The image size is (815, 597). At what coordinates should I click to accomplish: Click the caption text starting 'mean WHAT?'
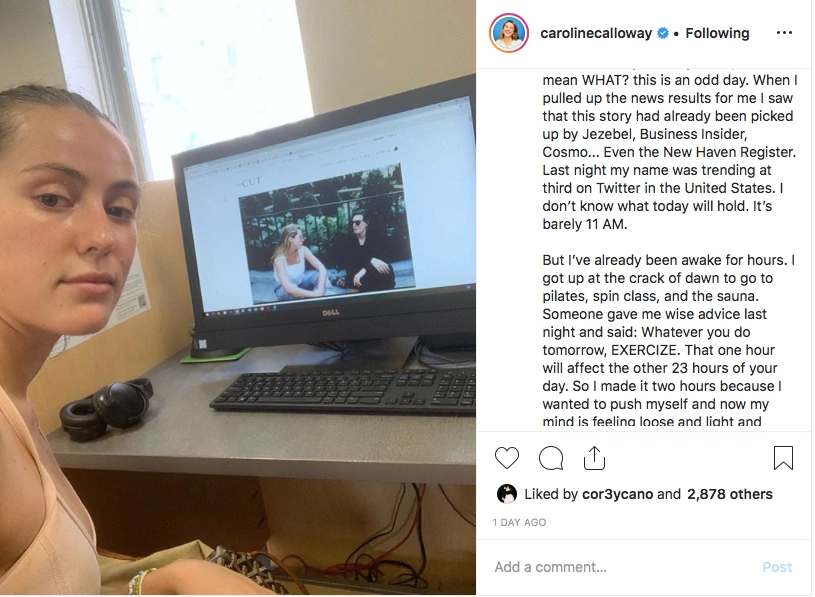click(x=669, y=152)
